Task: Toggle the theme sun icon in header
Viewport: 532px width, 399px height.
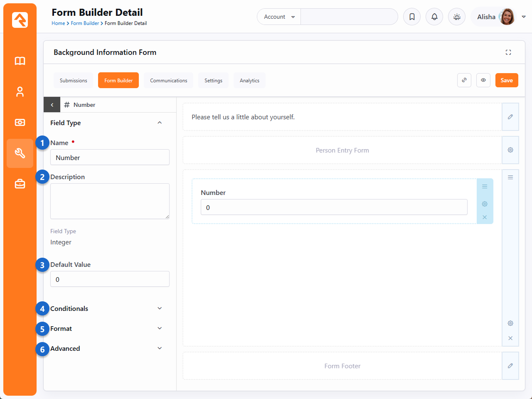Action: point(457,17)
